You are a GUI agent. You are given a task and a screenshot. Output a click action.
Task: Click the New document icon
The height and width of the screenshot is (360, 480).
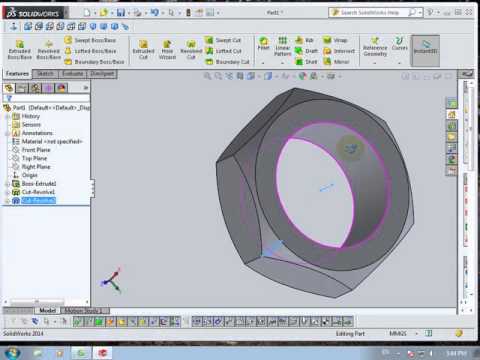click(x=87, y=13)
